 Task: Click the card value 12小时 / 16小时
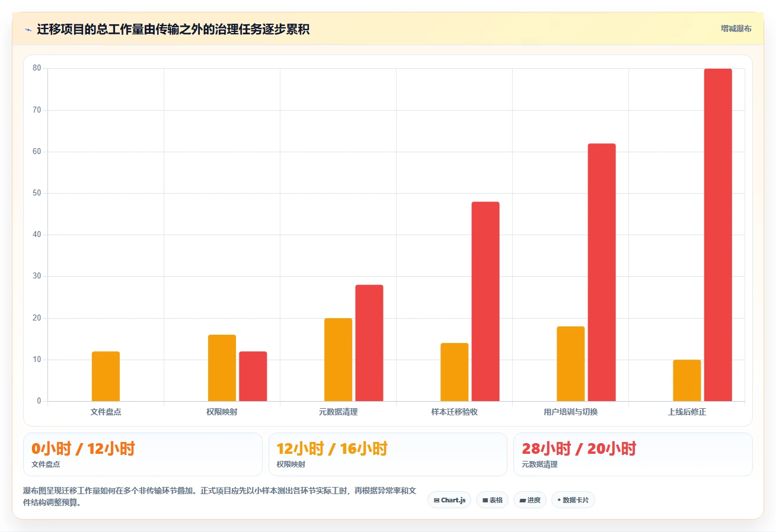pyautogui.click(x=332, y=449)
